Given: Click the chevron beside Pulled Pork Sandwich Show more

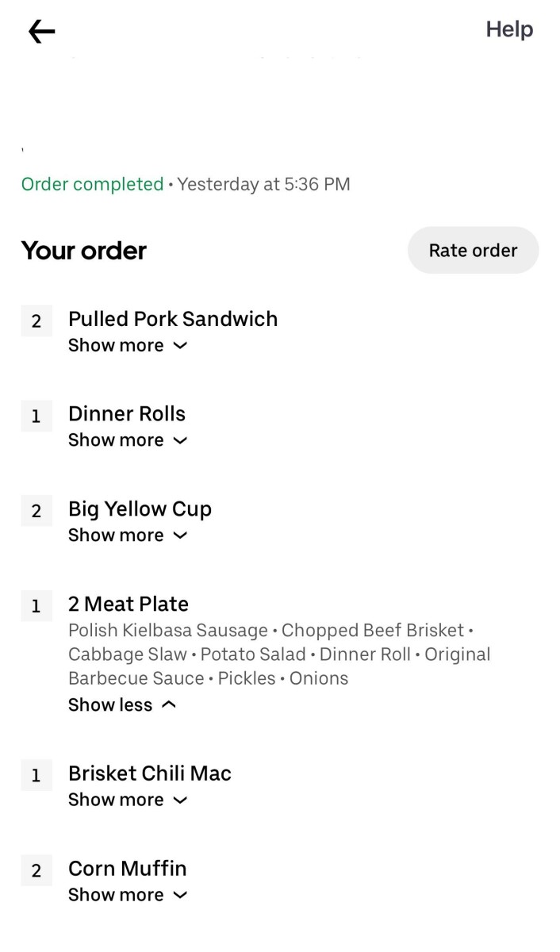Looking at the screenshot, I should [180, 346].
